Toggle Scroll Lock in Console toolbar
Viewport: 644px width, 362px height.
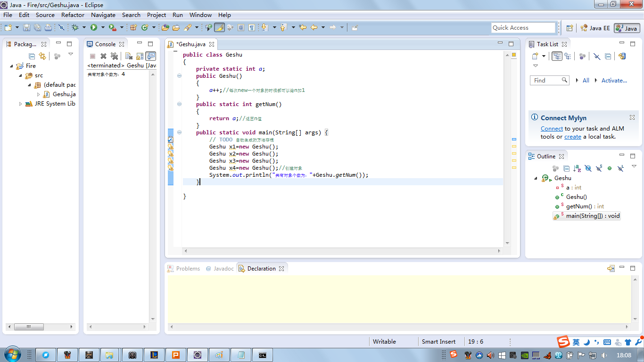click(140, 56)
